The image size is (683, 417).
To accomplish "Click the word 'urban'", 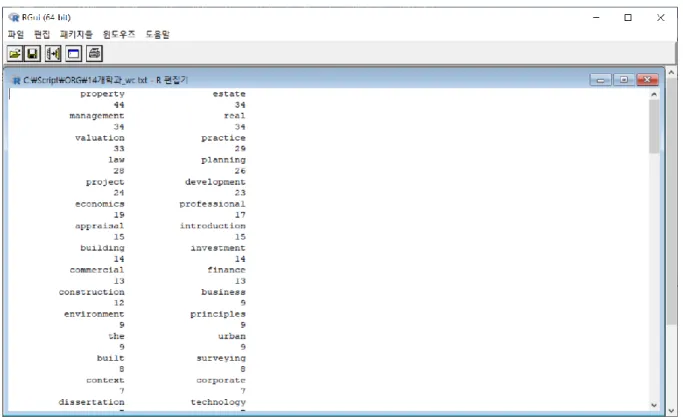I will coord(232,336).
